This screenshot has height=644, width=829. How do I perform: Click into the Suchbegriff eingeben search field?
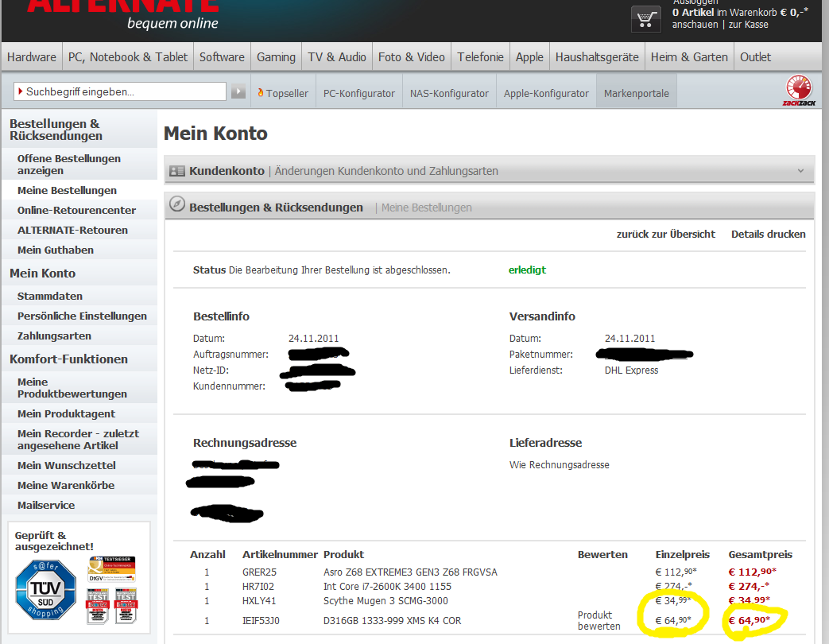click(x=120, y=91)
